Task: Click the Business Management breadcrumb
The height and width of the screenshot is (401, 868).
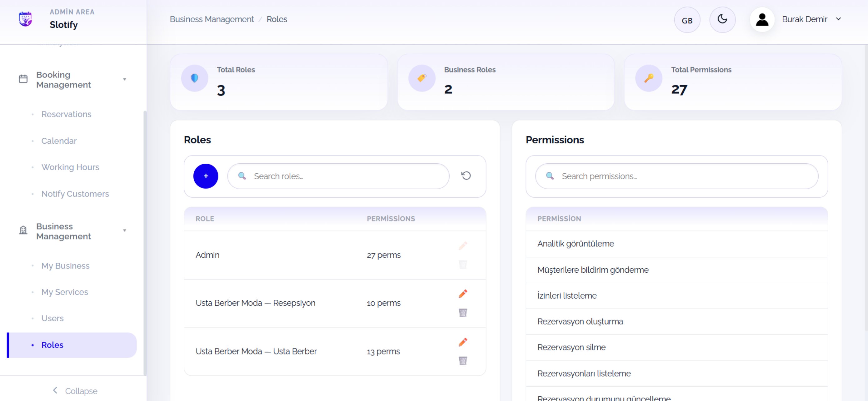Action: pyautogui.click(x=212, y=19)
